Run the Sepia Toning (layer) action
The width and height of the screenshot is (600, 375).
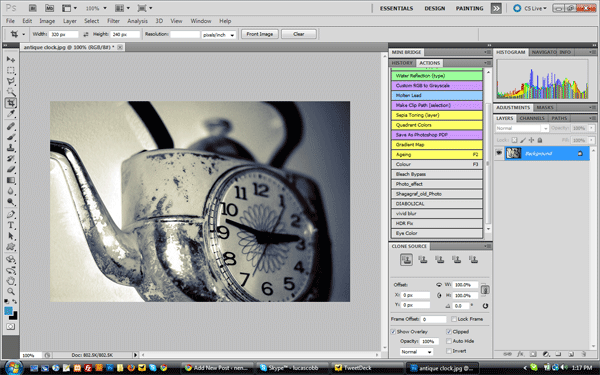coord(437,115)
